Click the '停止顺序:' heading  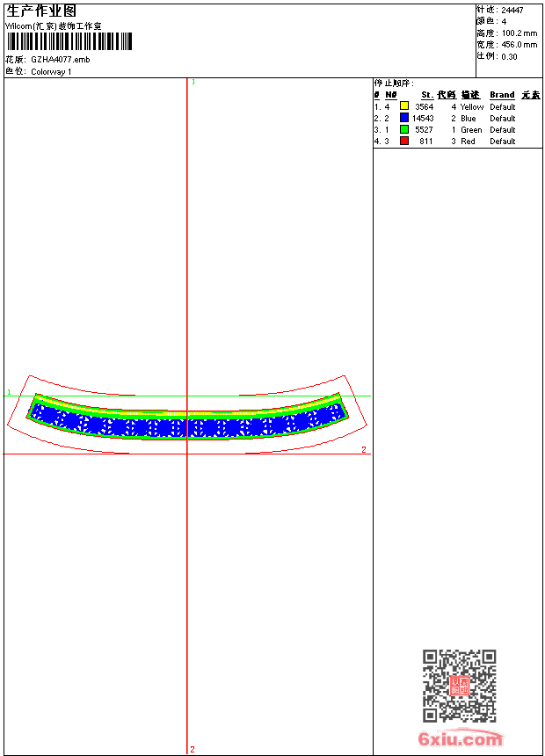pos(394,84)
